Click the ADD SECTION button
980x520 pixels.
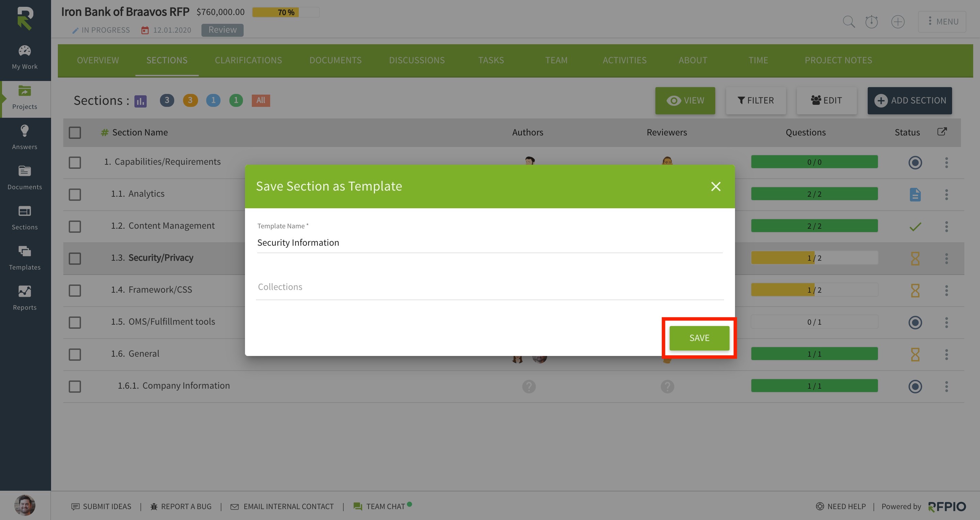910,100
